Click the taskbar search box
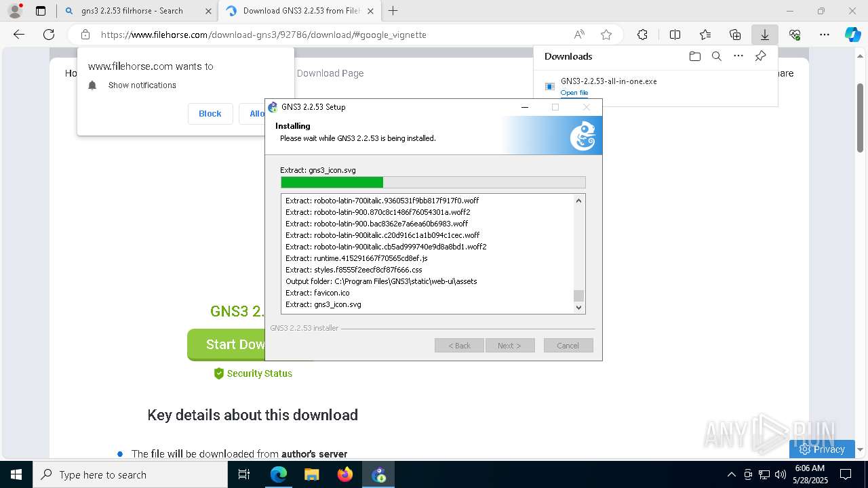Image resolution: width=868 pixels, height=488 pixels. coord(130,474)
